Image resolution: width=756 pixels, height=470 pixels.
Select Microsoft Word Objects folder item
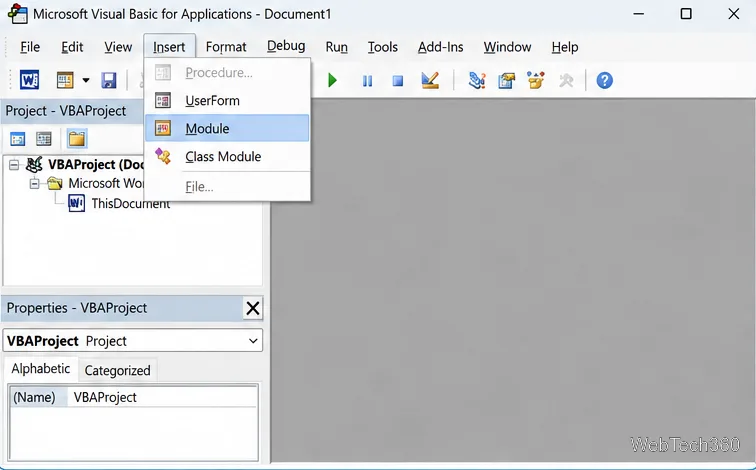pyautogui.click(x=106, y=183)
